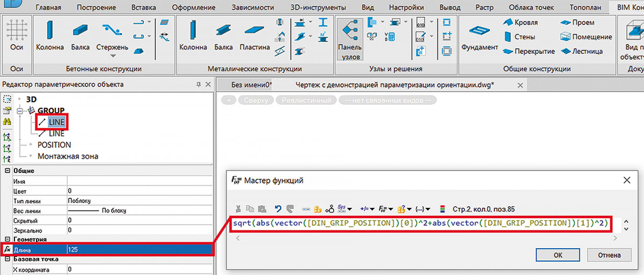Click the Оси grid axes tool
Viewport: 644px width, 275px height.
tap(17, 37)
